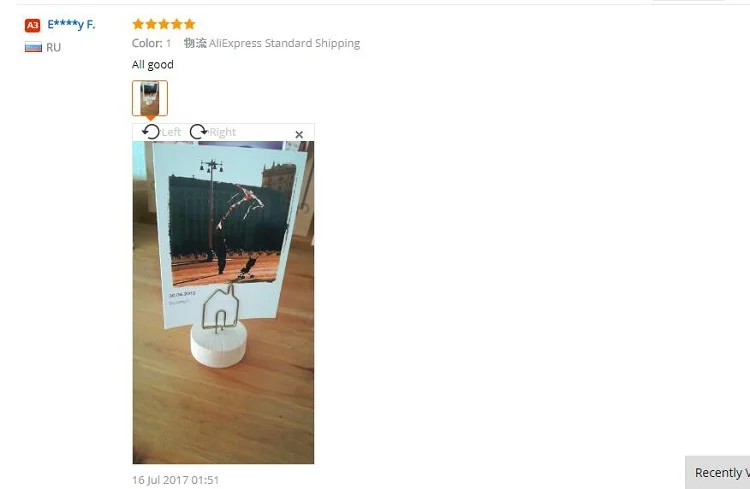Click the "Left" rotate label
The width and height of the screenshot is (750, 489).
[x=171, y=132]
